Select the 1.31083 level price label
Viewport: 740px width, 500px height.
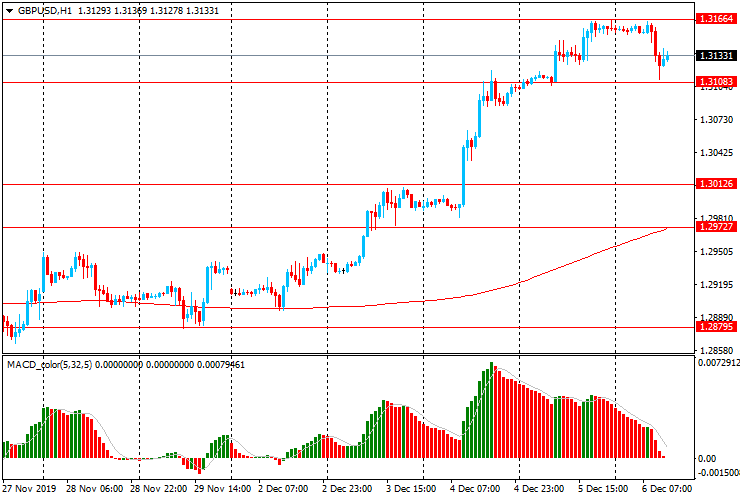(716, 82)
